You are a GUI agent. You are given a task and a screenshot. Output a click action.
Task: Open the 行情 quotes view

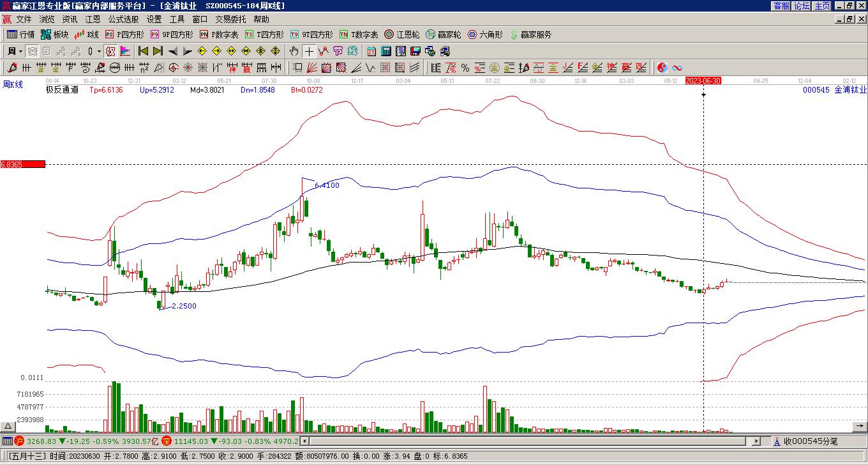(x=21, y=34)
